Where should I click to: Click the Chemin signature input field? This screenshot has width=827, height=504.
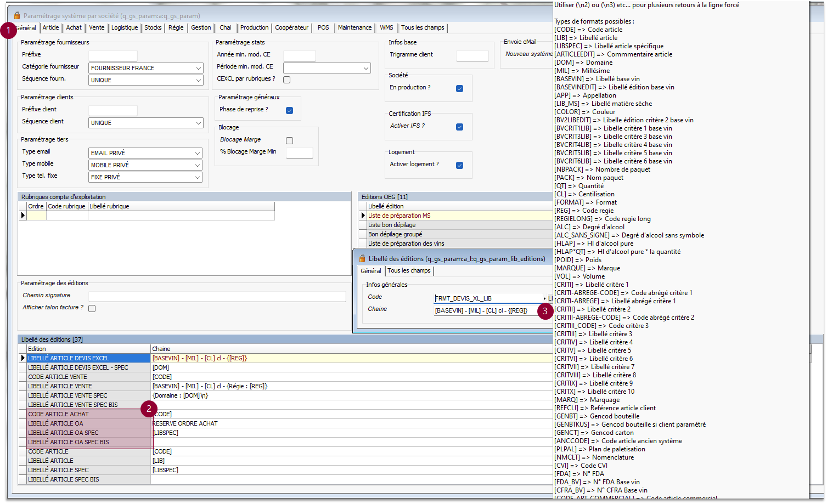217,296
